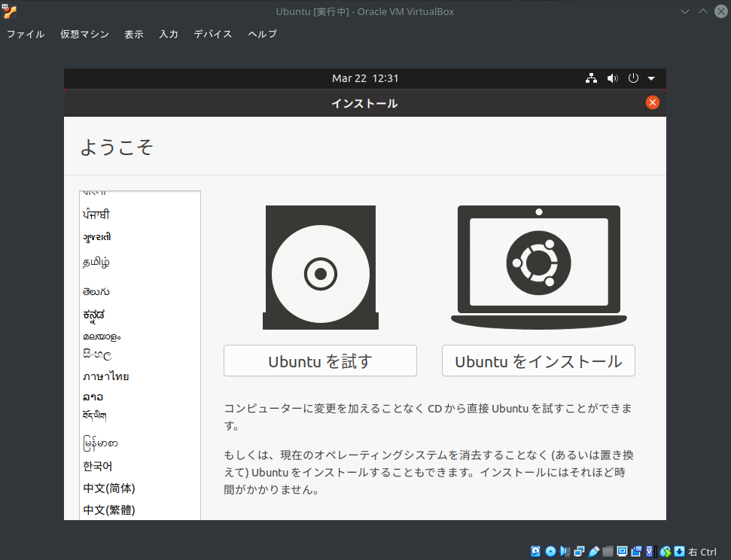This screenshot has width=731, height=560.
Task: Open the hard disk activity indicator
Action: (536, 552)
